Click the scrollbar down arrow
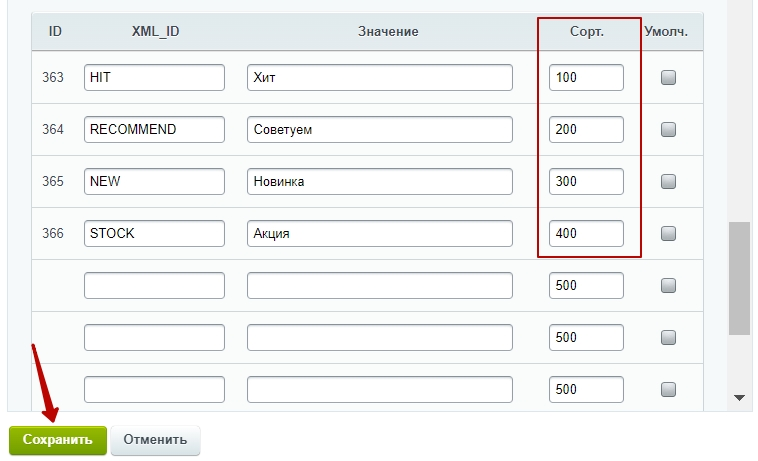This screenshot has height=461, width=758. click(739, 398)
